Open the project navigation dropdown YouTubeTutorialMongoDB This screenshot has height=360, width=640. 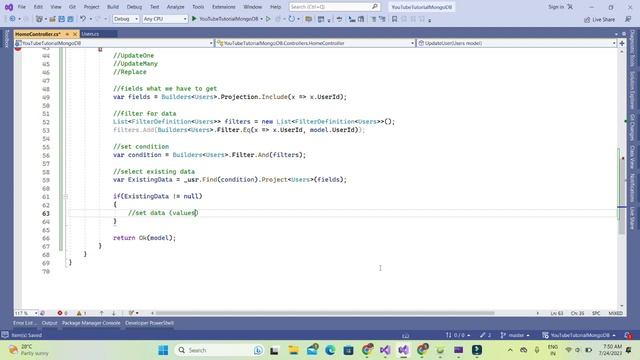click(114, 43)
